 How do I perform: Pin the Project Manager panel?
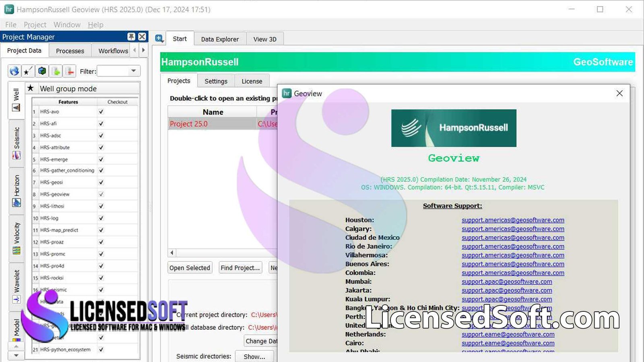point(131,37)
